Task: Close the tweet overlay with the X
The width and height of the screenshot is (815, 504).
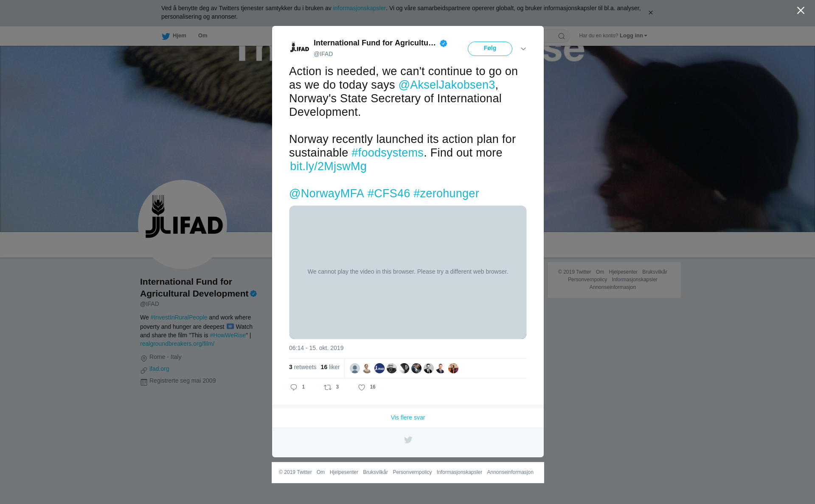Action: pos(801,11)
